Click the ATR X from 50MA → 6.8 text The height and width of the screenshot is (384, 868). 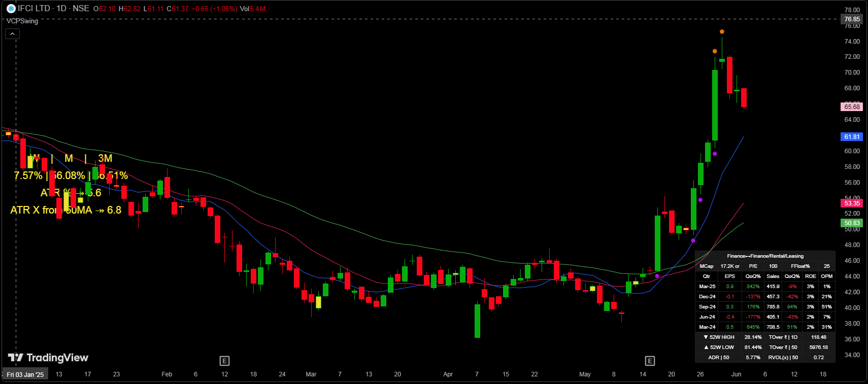click(66, 210)
